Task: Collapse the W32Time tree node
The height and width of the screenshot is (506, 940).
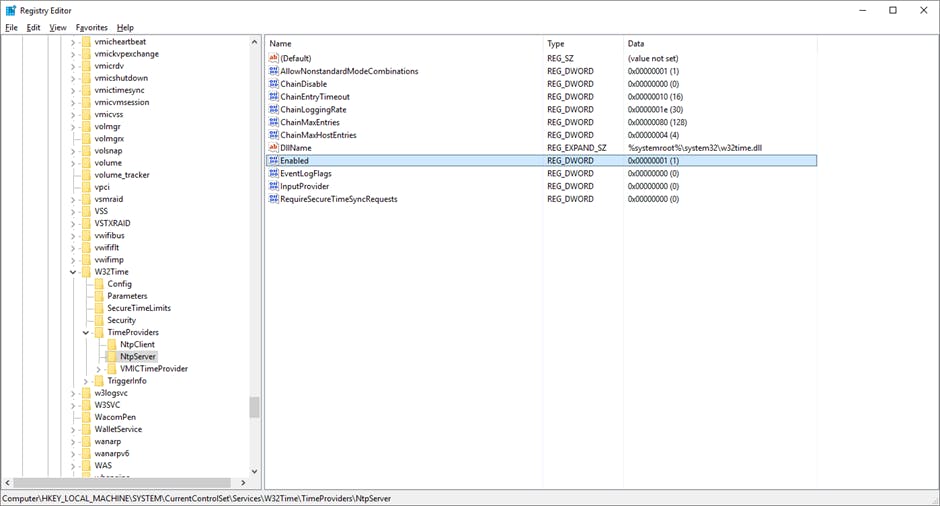Action: 73,272
